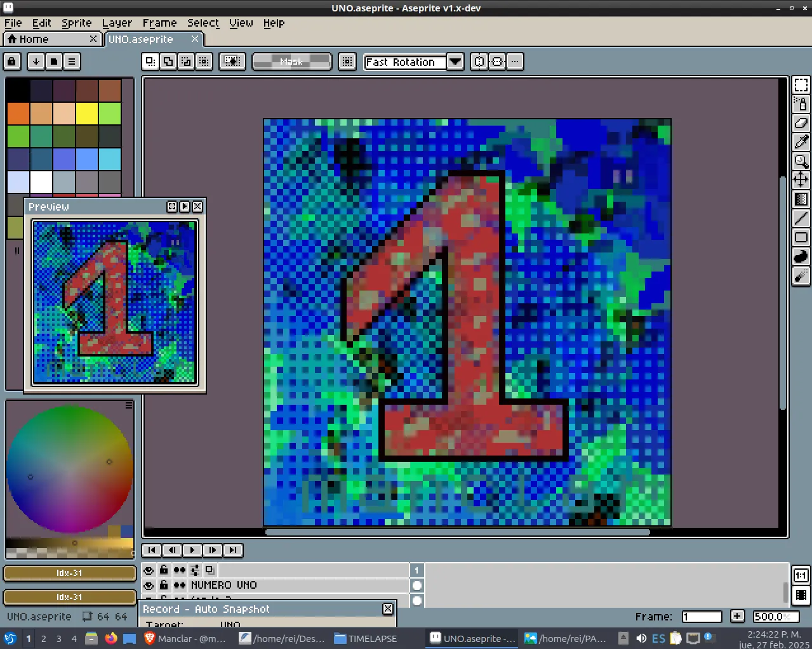812x649 pixels.
Task: Go to first frame button
Action: click(152, 550)
